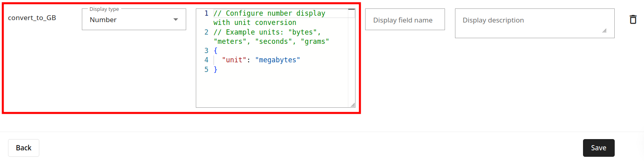
Task: Click the Display description resize grip
Action: (604, 31)
